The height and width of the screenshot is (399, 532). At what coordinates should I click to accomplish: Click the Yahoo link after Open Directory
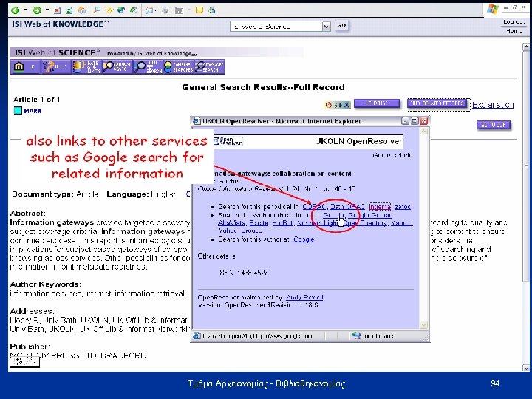point(400,223)
